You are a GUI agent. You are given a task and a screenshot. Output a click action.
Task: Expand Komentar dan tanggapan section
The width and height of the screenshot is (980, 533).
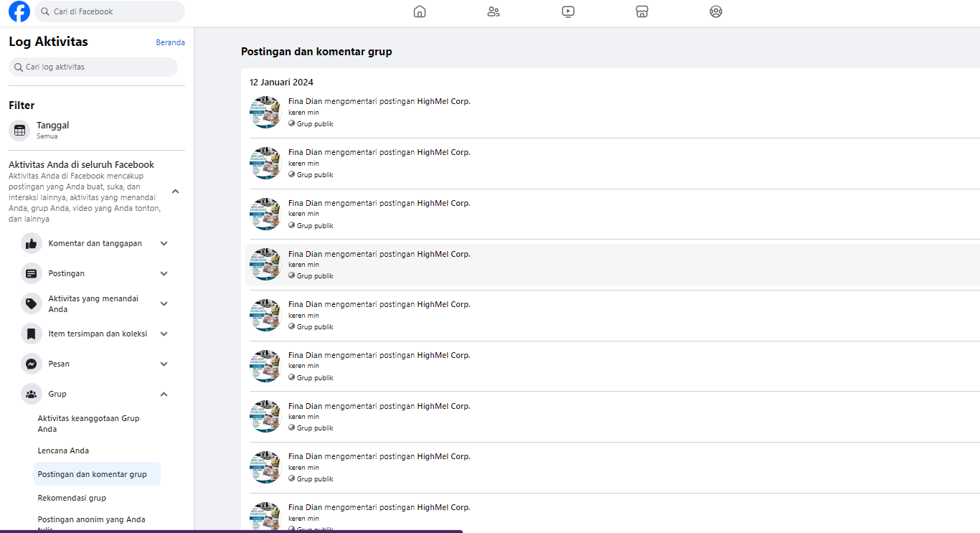tap(164, 244)
